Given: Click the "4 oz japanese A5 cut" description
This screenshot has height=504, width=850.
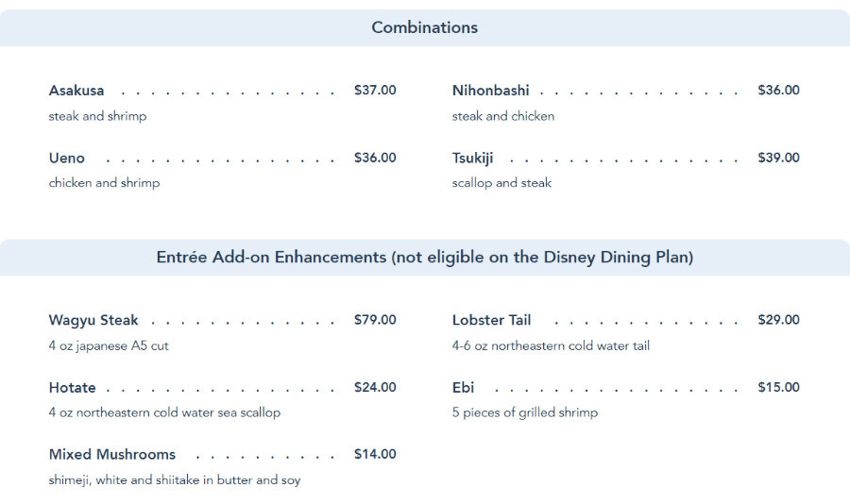Looking at the screenshot, I should (x=109, y=345).
